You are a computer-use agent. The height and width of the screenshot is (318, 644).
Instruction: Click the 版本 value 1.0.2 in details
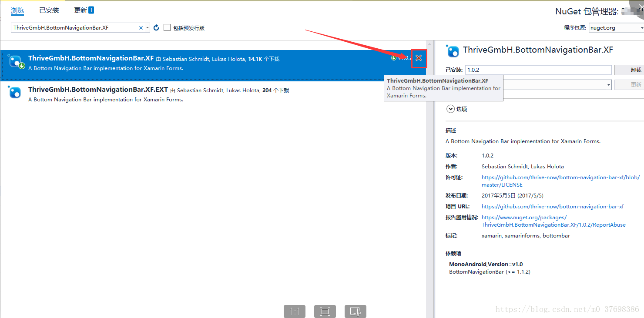point(487,156)
